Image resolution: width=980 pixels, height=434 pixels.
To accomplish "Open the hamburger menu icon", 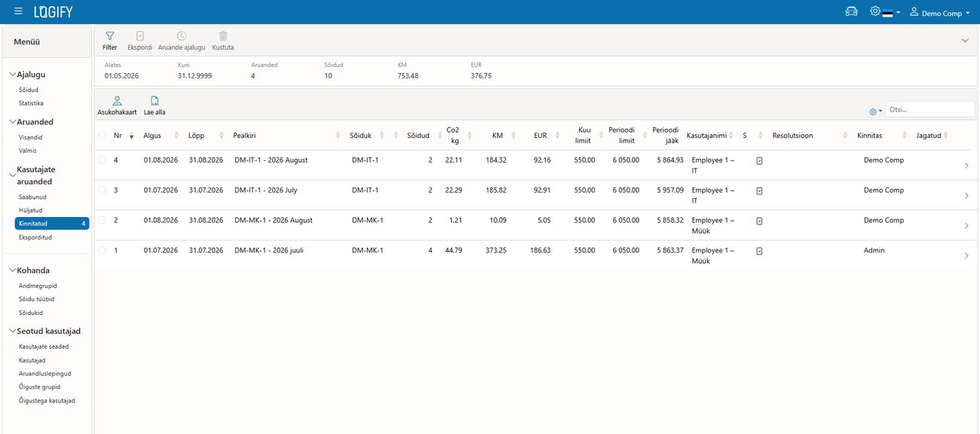I will [x=18, y=12].
